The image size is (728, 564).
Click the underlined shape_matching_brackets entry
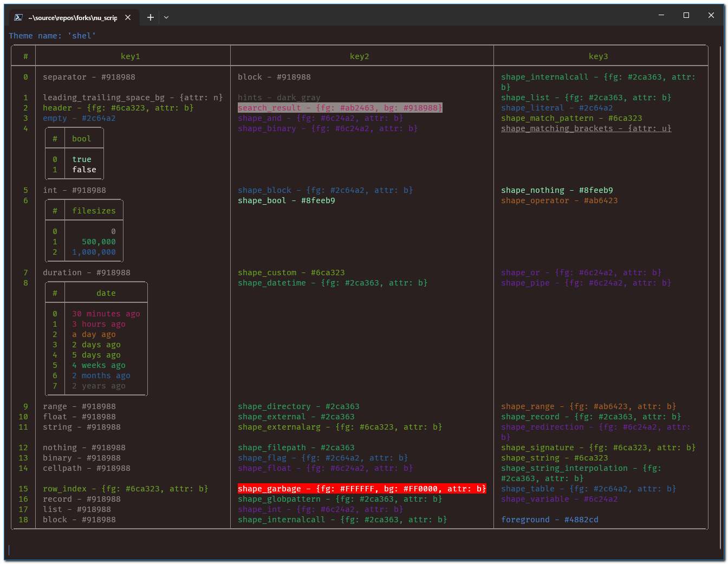pos(587,128)
